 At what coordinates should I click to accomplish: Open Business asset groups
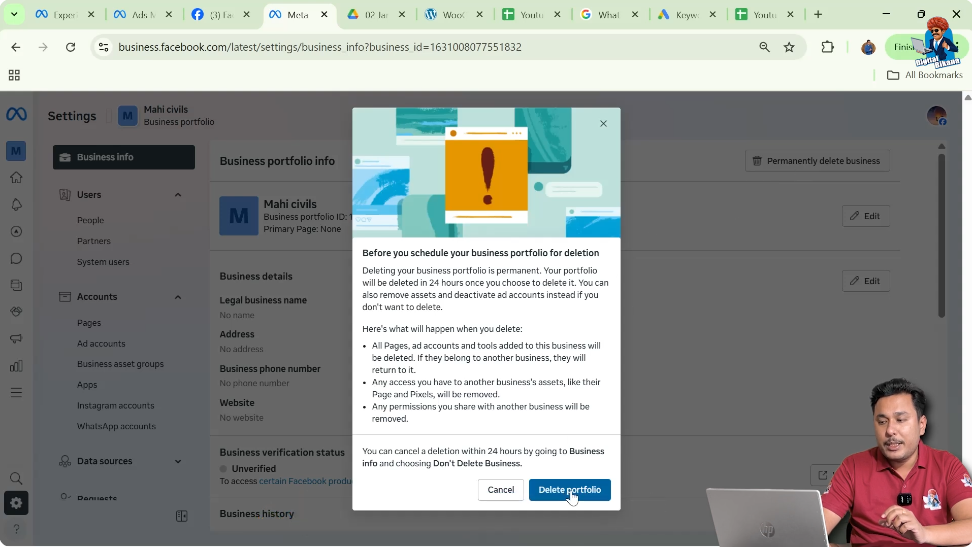point(120,364)
